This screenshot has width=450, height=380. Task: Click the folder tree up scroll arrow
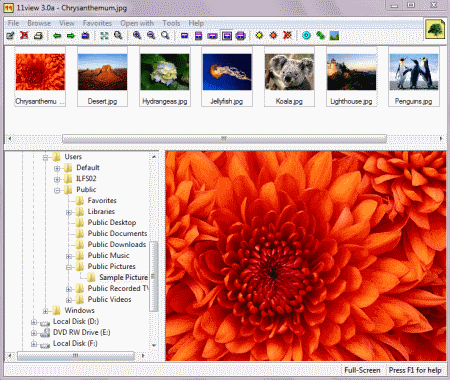click(x=154, y=156)
